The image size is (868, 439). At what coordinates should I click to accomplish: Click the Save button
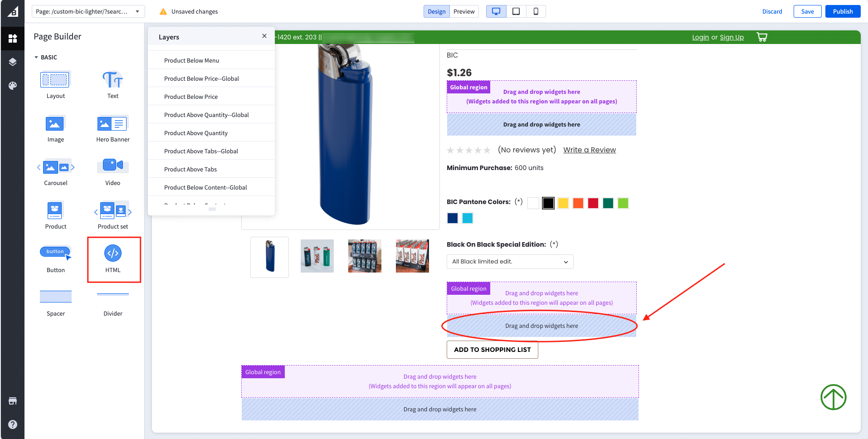click(x=807, y=11)
